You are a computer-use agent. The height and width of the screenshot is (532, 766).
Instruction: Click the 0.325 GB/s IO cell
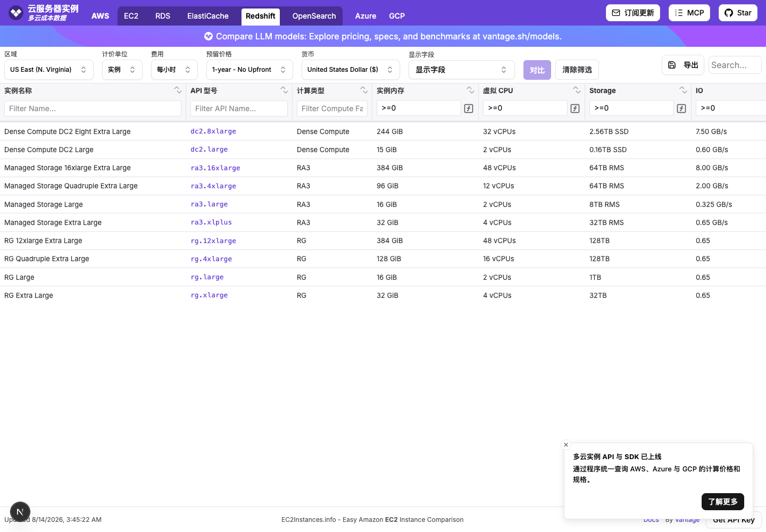(714, 204)
